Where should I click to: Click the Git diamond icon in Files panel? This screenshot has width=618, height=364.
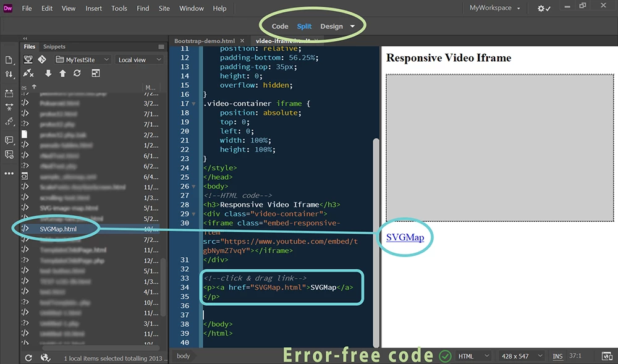pos(42,59)
